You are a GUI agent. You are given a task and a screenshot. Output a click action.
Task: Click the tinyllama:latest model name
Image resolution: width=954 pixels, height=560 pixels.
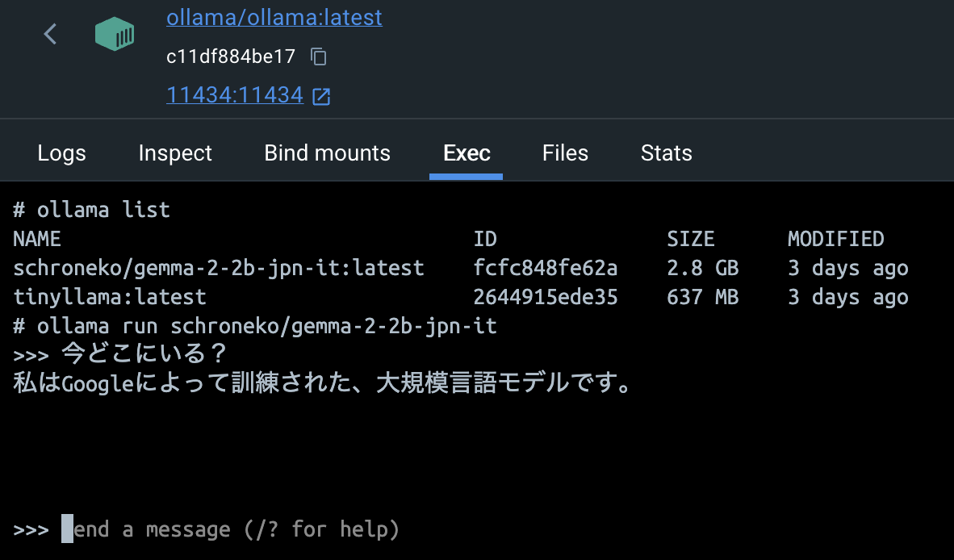(x=110, y=297)
